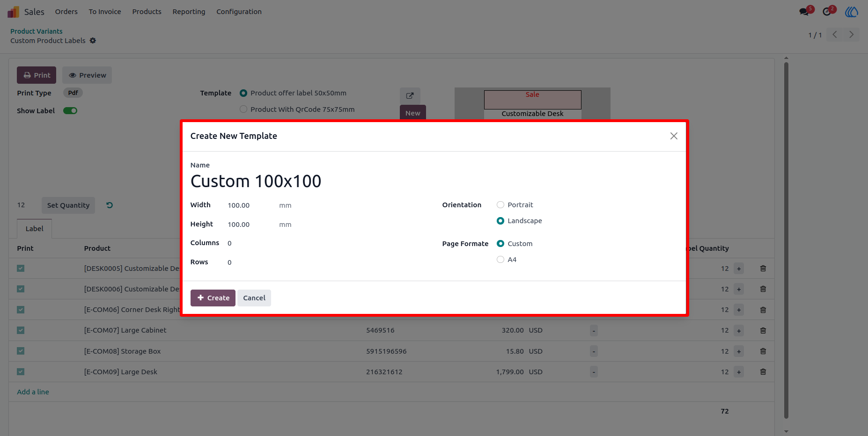The width and height of the screenshot is (868, 436).
Task: Open the Configuration menu
Action: point(239,12)
